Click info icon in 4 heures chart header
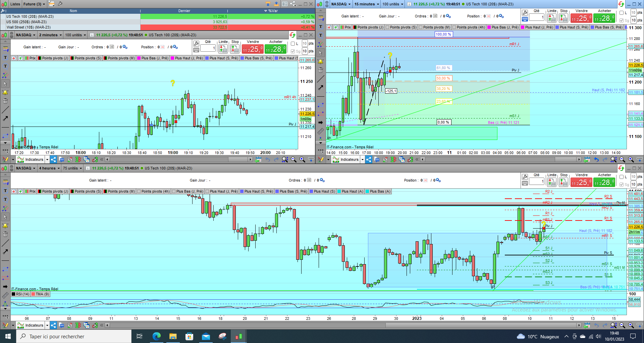Viewport: 644px width, 343px height. (x=88, y=168)
